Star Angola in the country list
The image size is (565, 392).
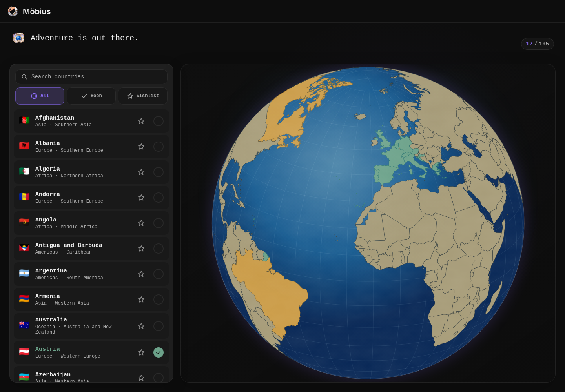141,223
